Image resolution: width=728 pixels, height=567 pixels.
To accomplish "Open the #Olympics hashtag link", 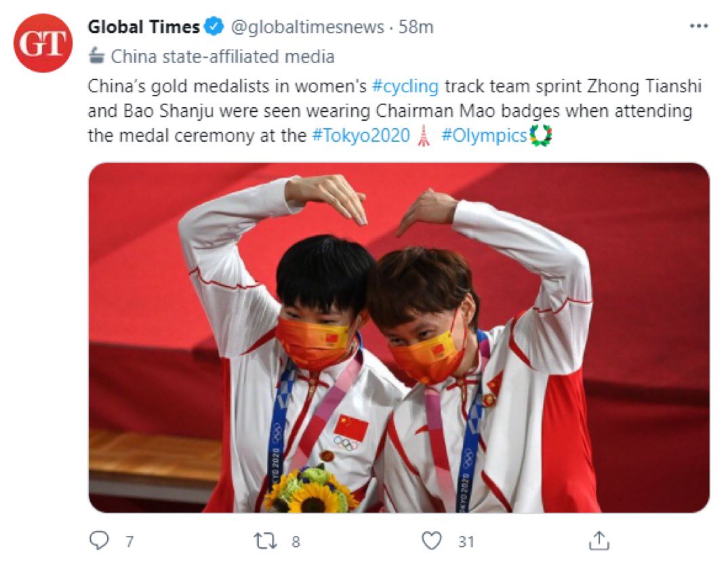I will [484, 136].
